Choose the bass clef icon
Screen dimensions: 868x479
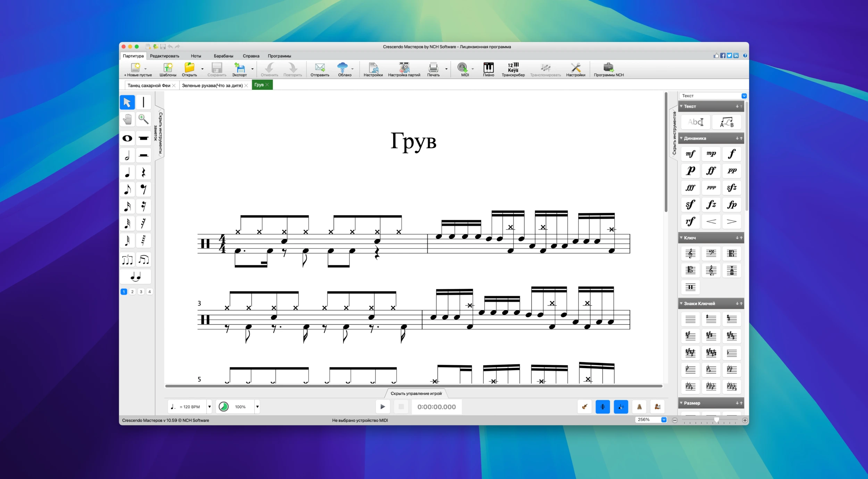click(x=711, y=253)
